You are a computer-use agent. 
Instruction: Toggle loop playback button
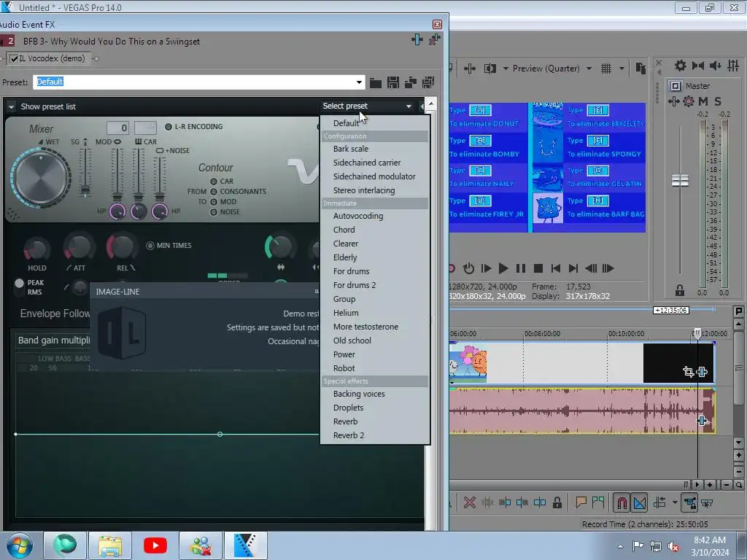(x=468, y=268)
